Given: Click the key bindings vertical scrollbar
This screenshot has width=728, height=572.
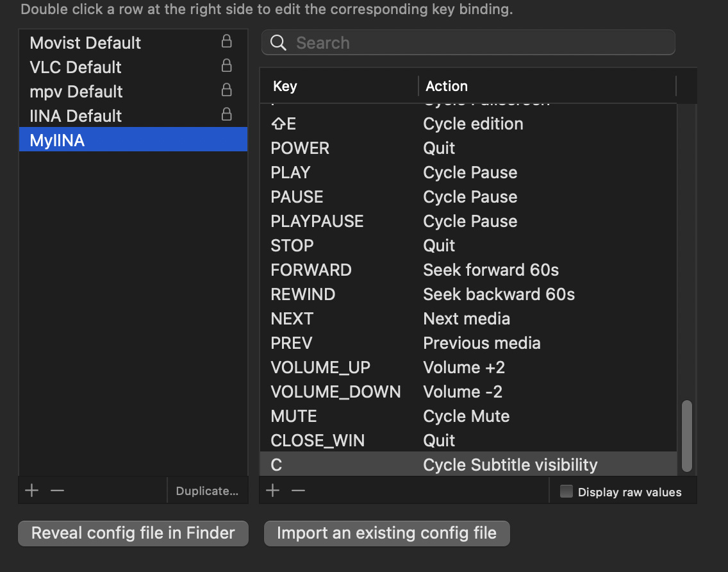Looking at the screenshot, I should click(x=687, y=436).
